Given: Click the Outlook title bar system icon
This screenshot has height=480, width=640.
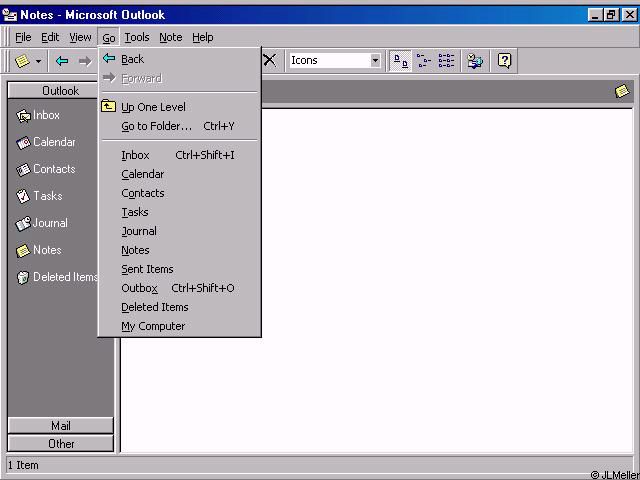Looking at the screenshot, I should point(9,15).
